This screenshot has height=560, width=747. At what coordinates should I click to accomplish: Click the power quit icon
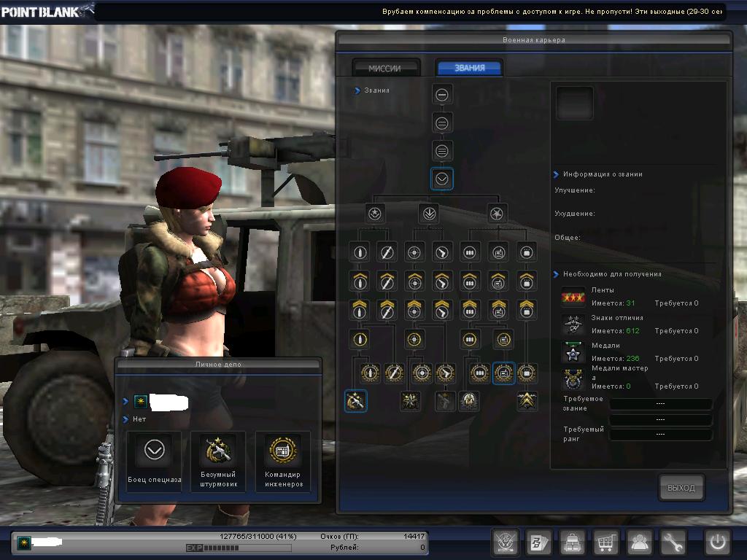(718, 542)
